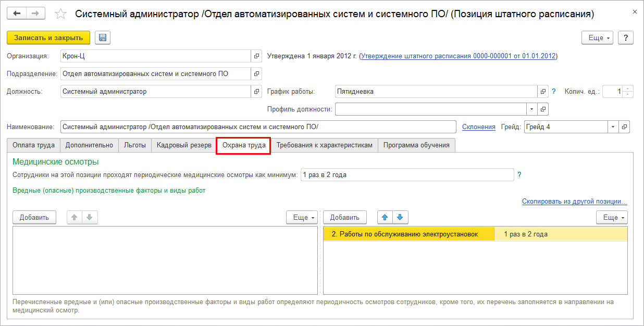The height and width of the screenshot is (326, 644).
Task: Open the Склонения link
Action: pos(478,127)
